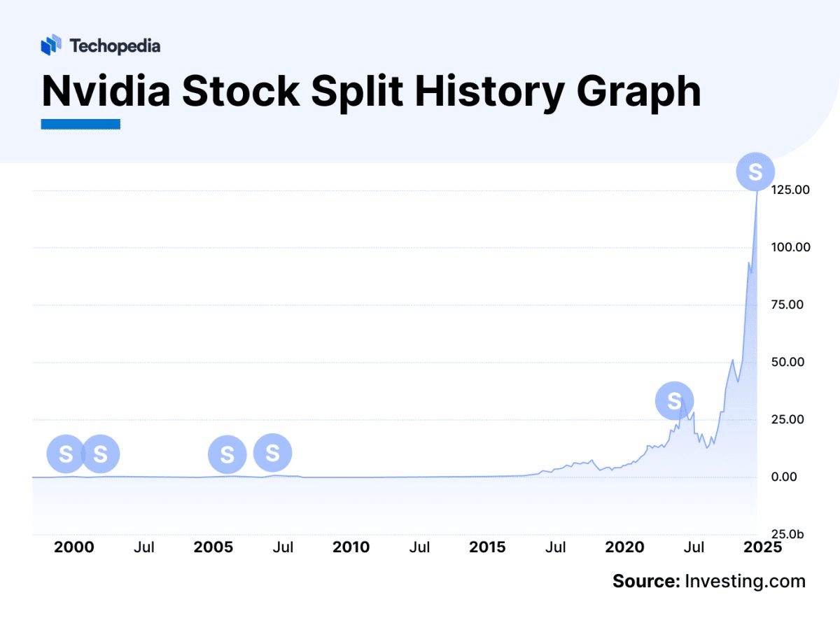This screenshot has width=840, height=623.
Task: Select the 2025 label on the x-axis
Action: point(762,547)
